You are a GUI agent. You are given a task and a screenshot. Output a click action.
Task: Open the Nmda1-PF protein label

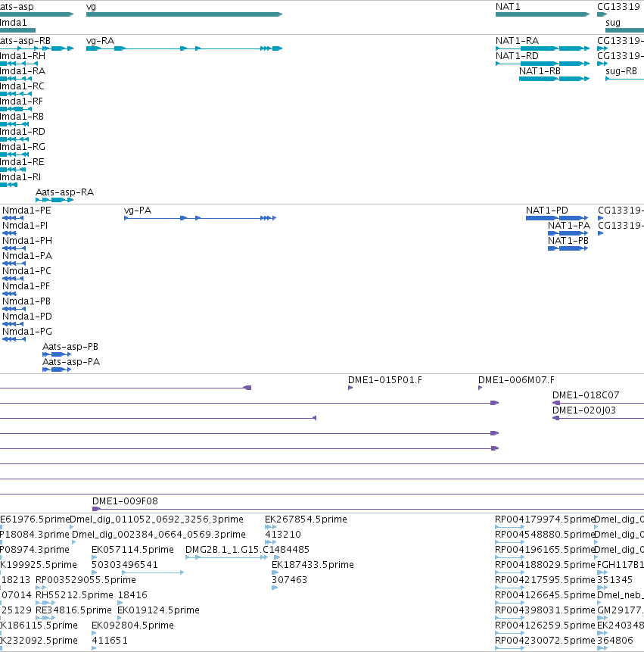[x=26, y=286]
